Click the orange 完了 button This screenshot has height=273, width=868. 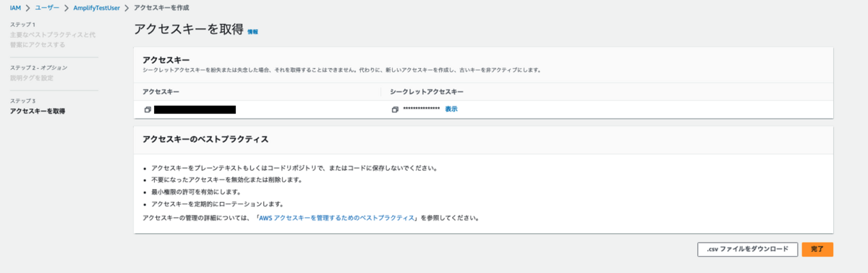coord(817,249)
